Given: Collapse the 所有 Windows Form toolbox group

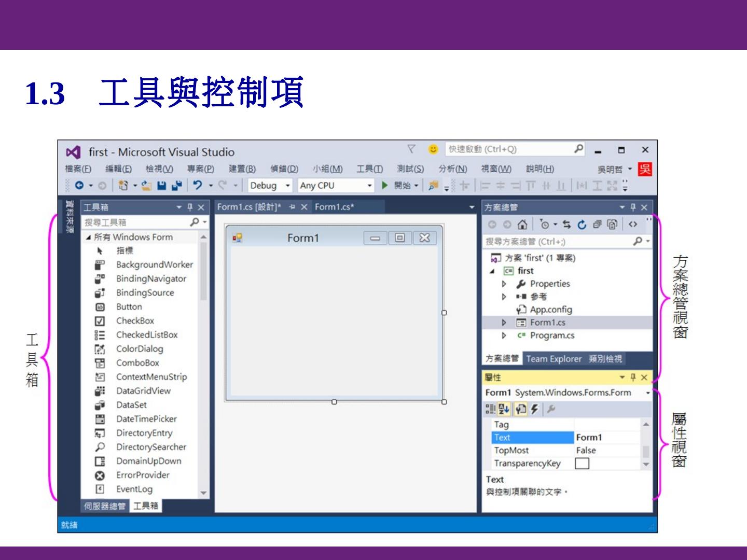Looking at the screenshot, I should pos(88,237).
